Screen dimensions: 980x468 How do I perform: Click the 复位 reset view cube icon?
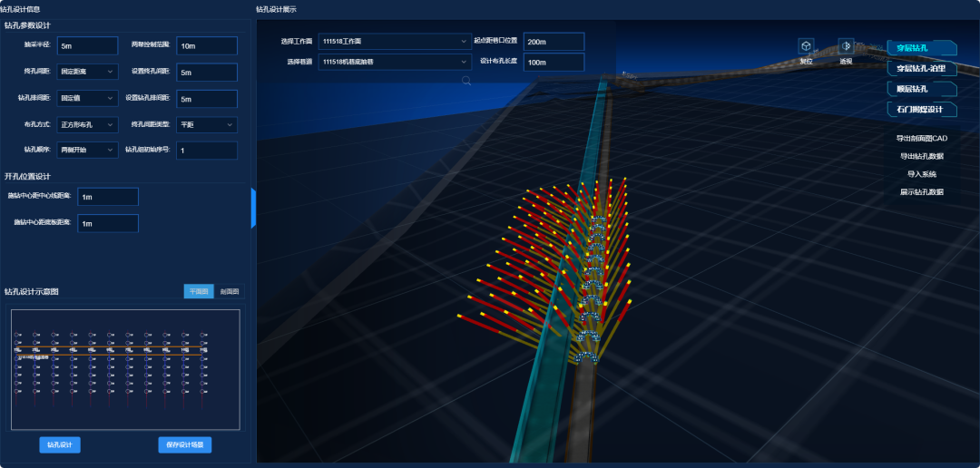coord(807,46)
